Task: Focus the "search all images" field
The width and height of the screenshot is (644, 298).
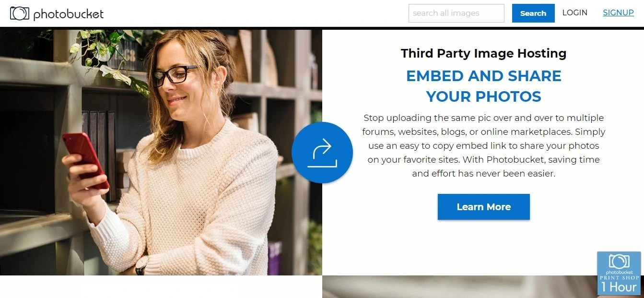Action: pyautogui.click(x=456, y=13)
